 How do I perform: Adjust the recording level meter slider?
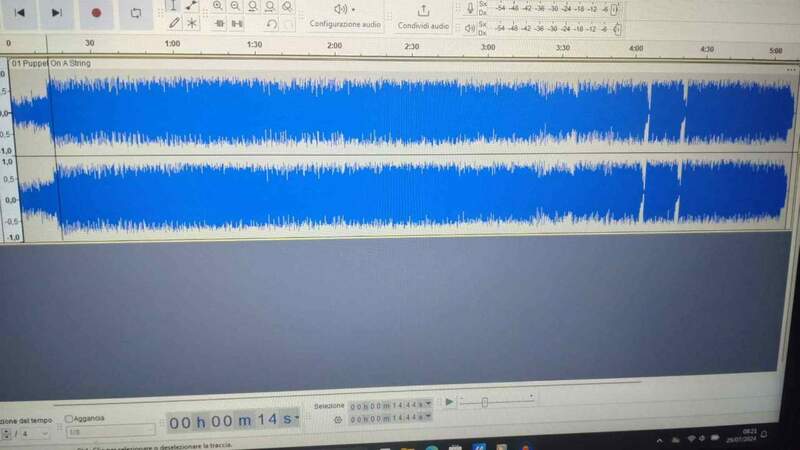pos(614,9)
